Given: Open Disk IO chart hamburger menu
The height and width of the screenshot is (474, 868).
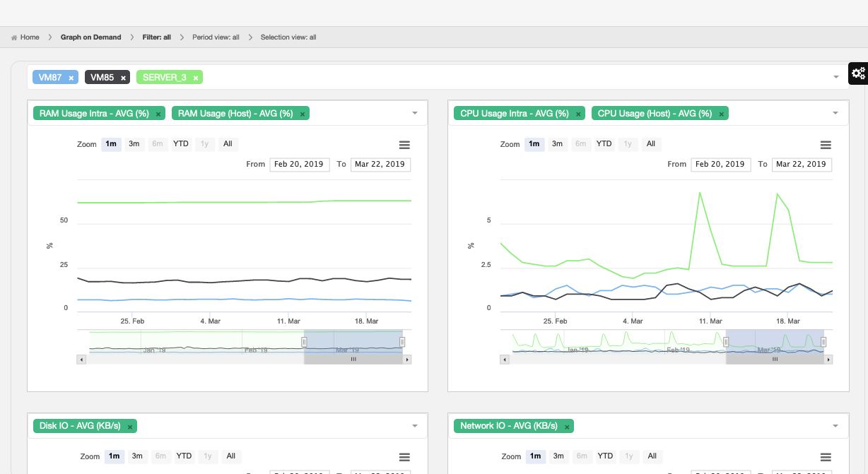Looking at the screenshot, I should coord(404,457).
